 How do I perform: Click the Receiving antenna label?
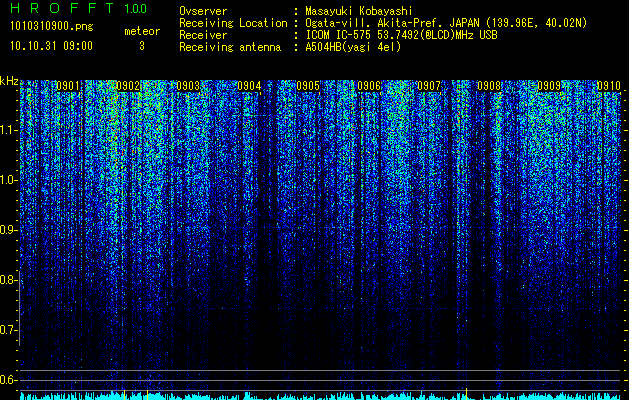[230, 47]
